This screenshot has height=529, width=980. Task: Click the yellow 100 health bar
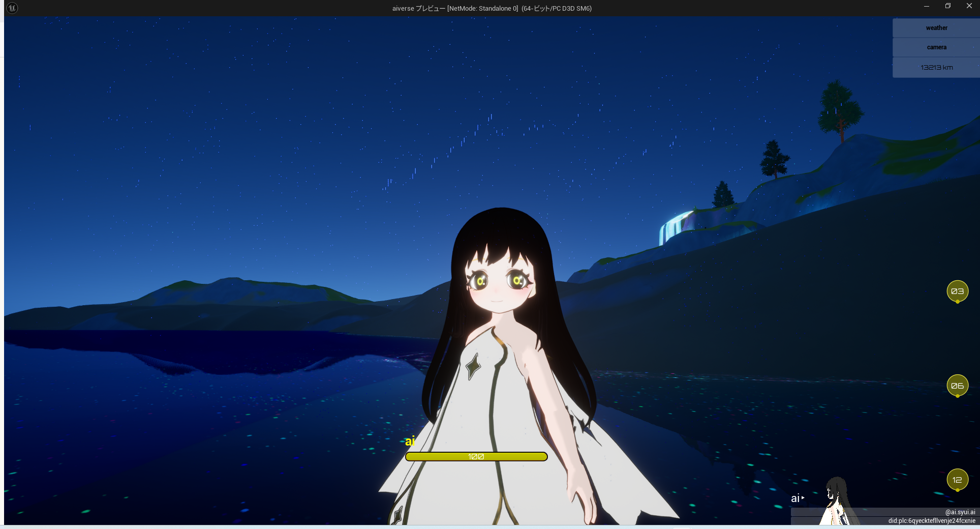pyautogui.click(x=476, y=457)
